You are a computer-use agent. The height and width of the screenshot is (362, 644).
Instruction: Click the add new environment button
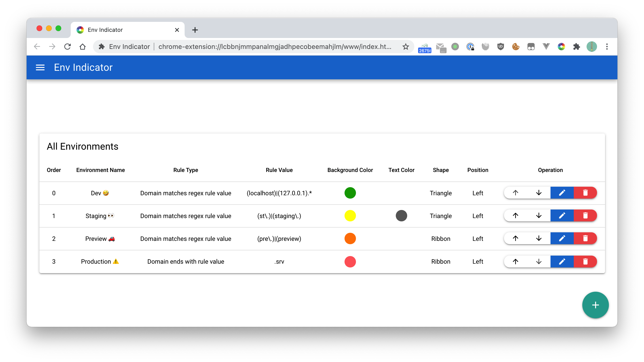pos(595,305)
